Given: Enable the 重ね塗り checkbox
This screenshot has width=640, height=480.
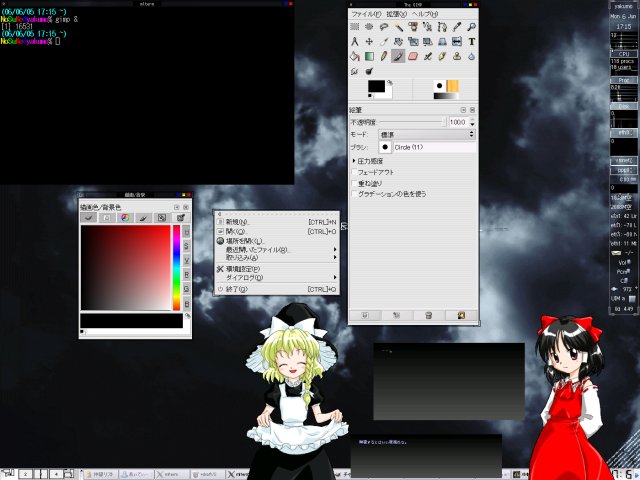Looking at the screenshot, I should (354, 183).
